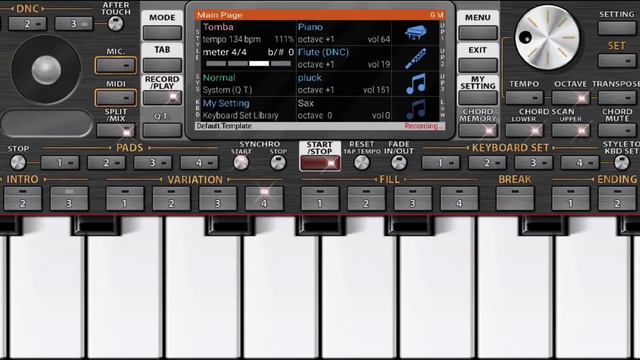
Task: Tap the Sax music note icon
Action: point(416,109)
